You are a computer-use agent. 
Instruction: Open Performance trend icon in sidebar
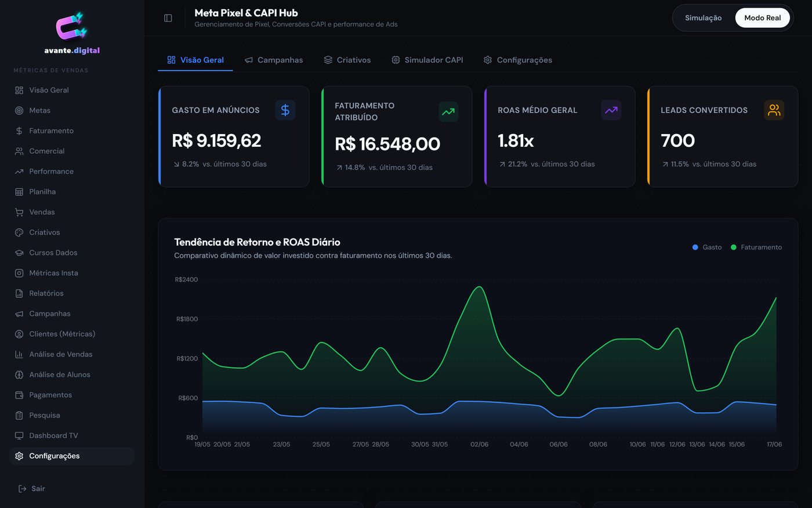19,171
